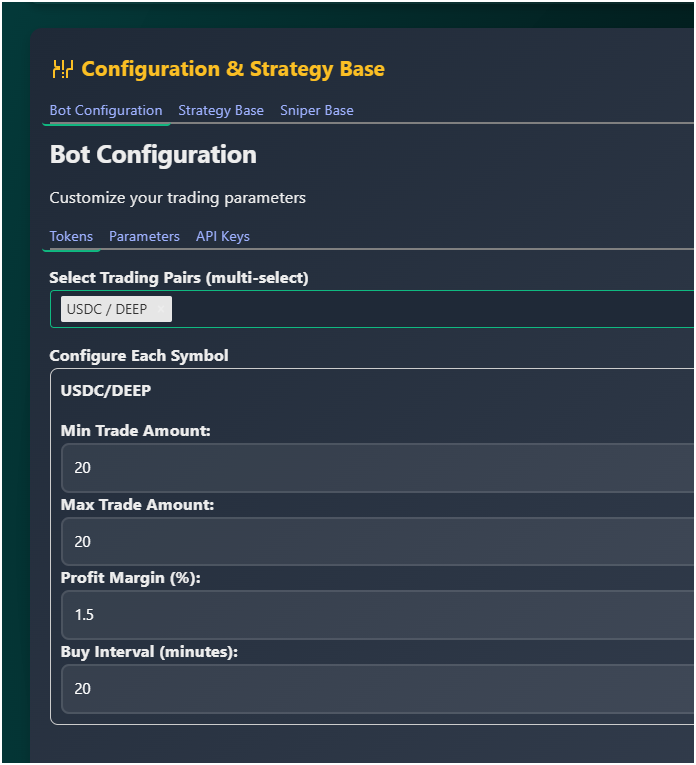Click the 'Bot Configuration' large heading

pos(153,155)
